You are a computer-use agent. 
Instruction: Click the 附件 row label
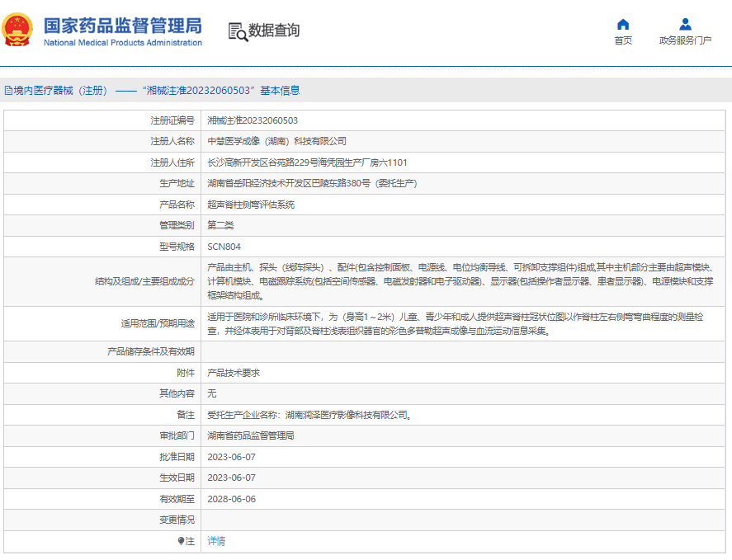[186, 373]
